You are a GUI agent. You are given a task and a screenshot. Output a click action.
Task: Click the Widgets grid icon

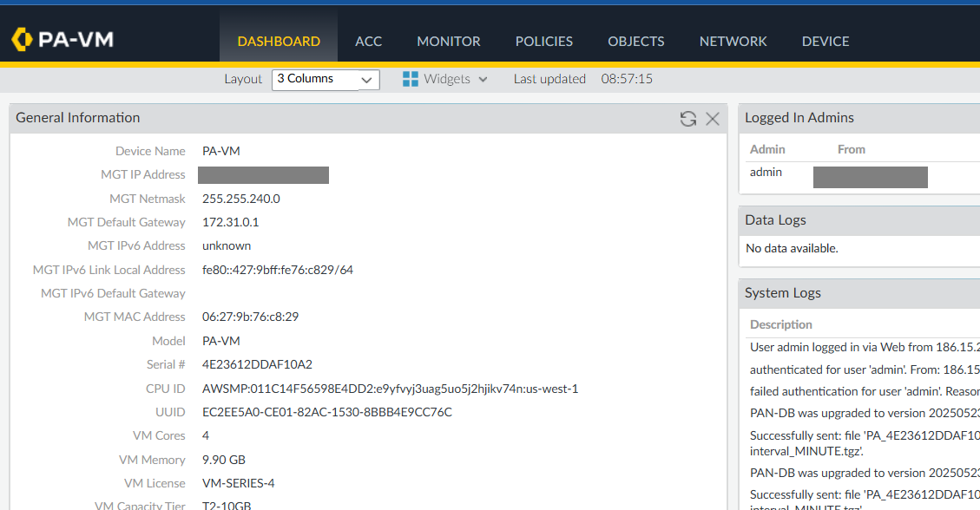pos(409,78)
